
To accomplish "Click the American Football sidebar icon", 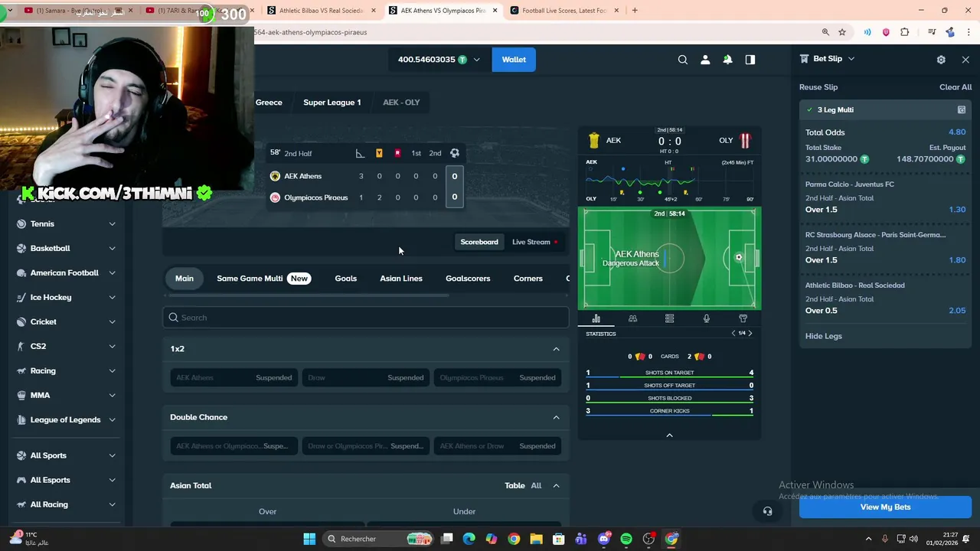I will [21, 272].
